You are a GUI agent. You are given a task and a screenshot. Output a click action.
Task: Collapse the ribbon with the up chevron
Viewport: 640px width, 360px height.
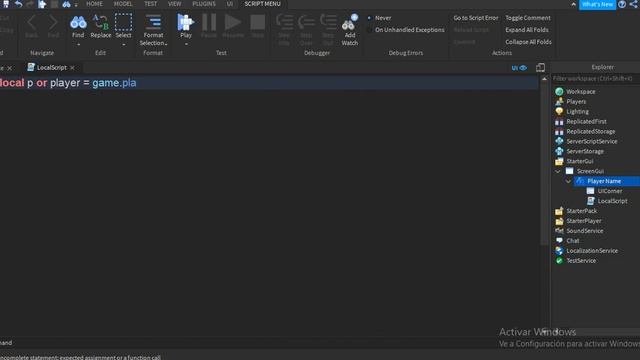573,4
